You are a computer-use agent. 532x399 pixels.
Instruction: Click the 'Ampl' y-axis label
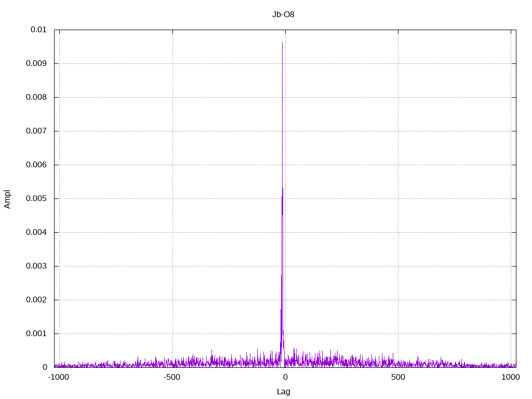coord(7,199)
